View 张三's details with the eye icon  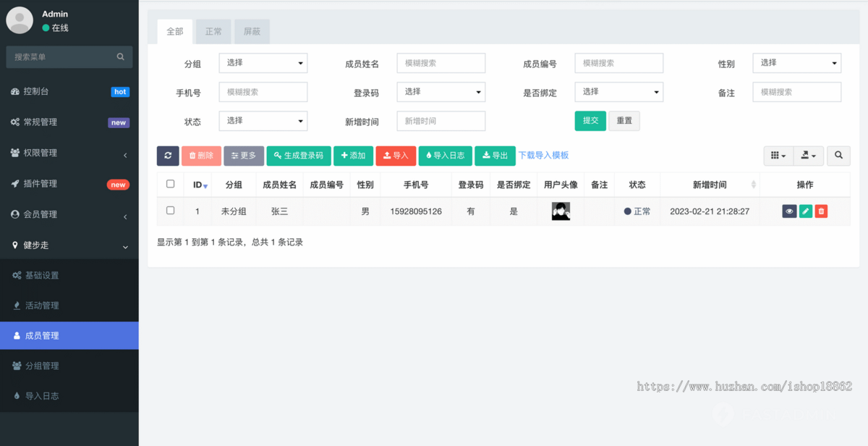pyautogui.click(x=788, y=211)
